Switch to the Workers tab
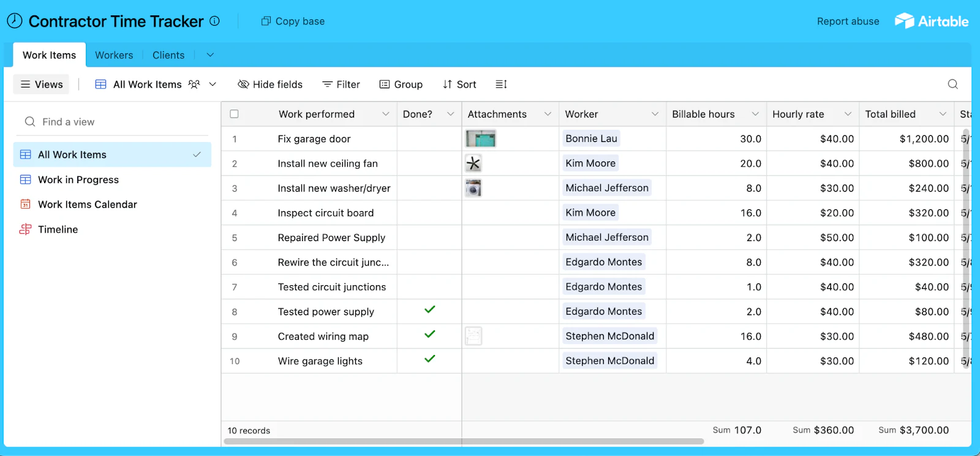The width and height of the screenshot is (980, 456). coord(114,55)
